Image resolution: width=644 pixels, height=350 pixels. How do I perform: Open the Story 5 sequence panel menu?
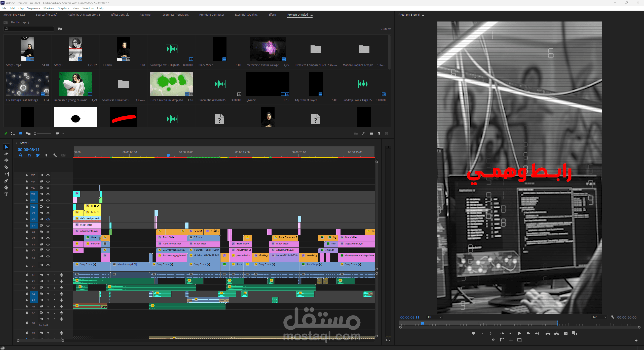tap(33, 143)
